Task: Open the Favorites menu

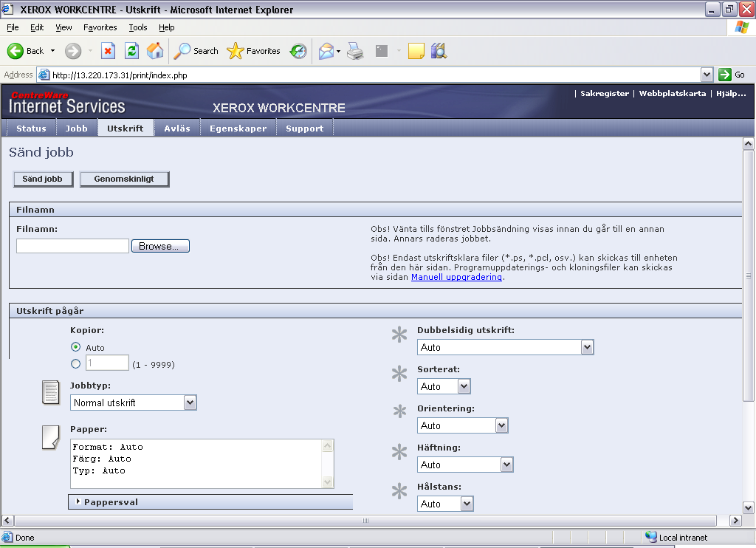Action: tap(100, 27)
